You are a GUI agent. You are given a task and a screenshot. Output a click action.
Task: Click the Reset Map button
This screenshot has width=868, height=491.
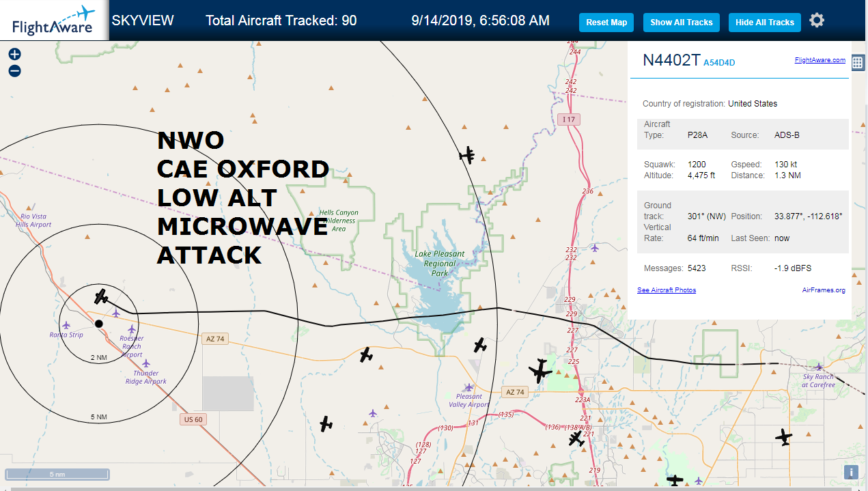pos(606,23)
